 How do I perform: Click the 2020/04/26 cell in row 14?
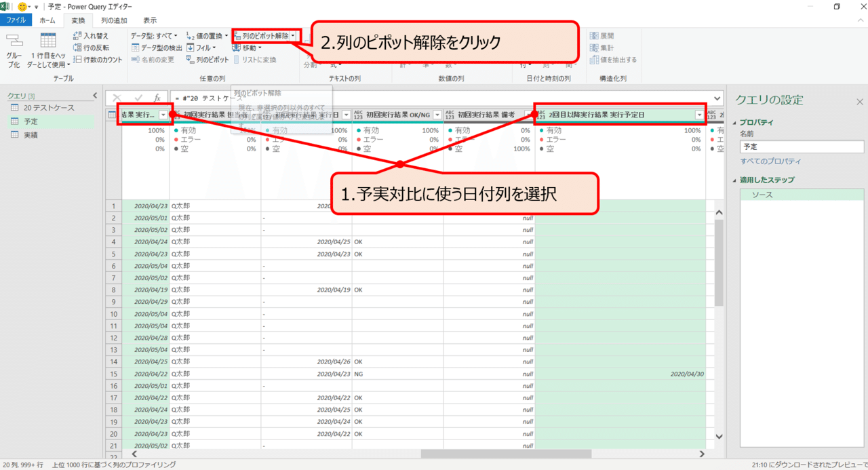[x=307, y=361]
